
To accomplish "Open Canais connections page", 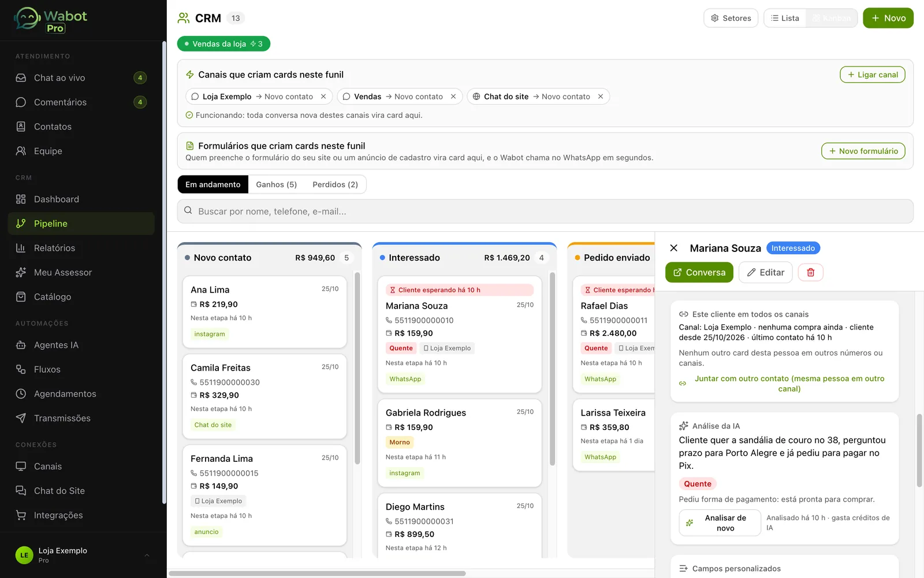I will [x=81, y=466].
